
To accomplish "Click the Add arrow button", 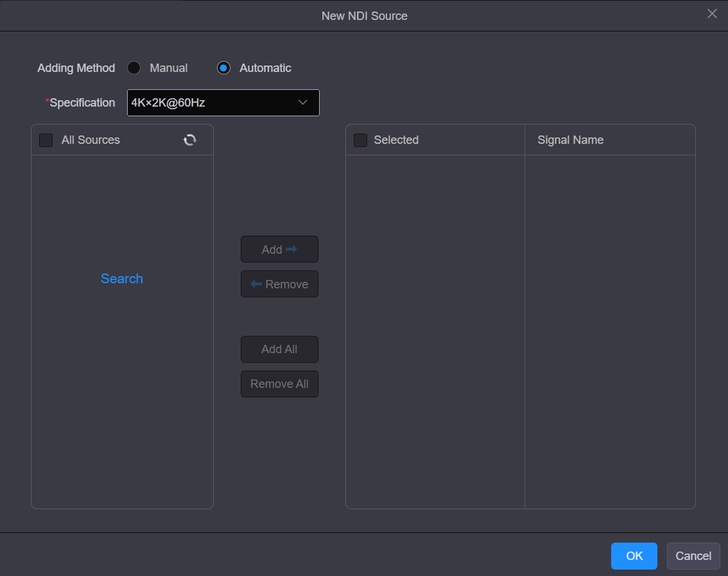I will click(x=279, y=249).
